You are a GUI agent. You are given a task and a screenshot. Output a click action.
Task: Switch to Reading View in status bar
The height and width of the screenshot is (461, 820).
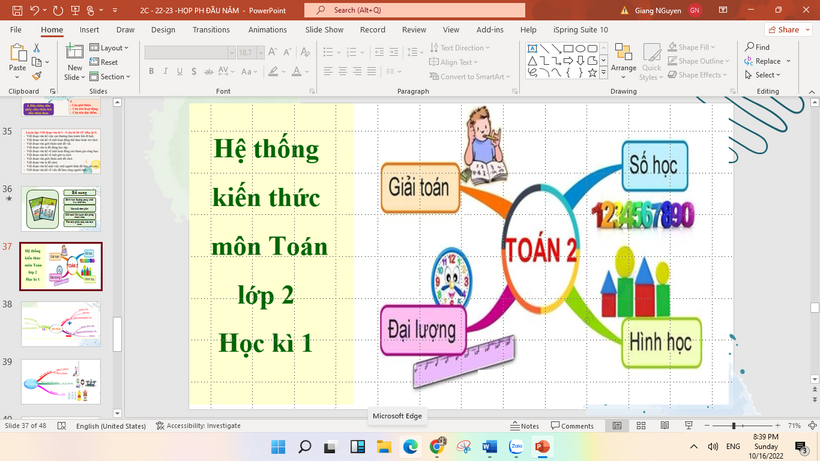[x=671, y=425]
